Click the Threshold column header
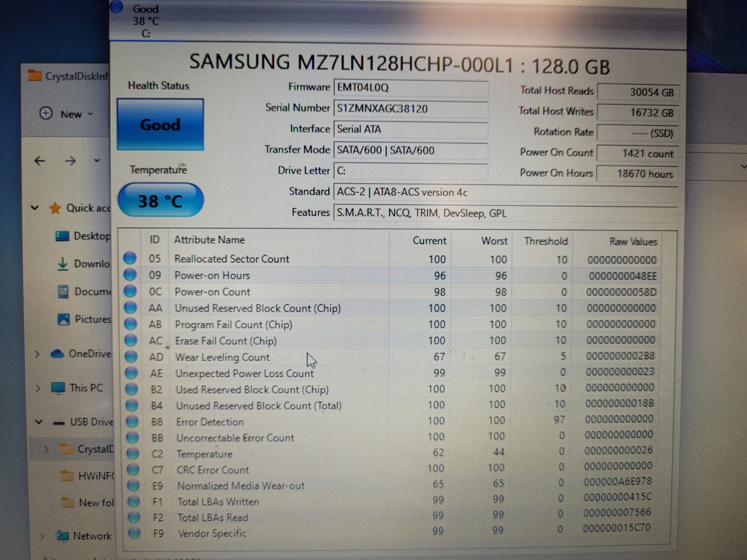The image size is (747, 560). [546, 241]
